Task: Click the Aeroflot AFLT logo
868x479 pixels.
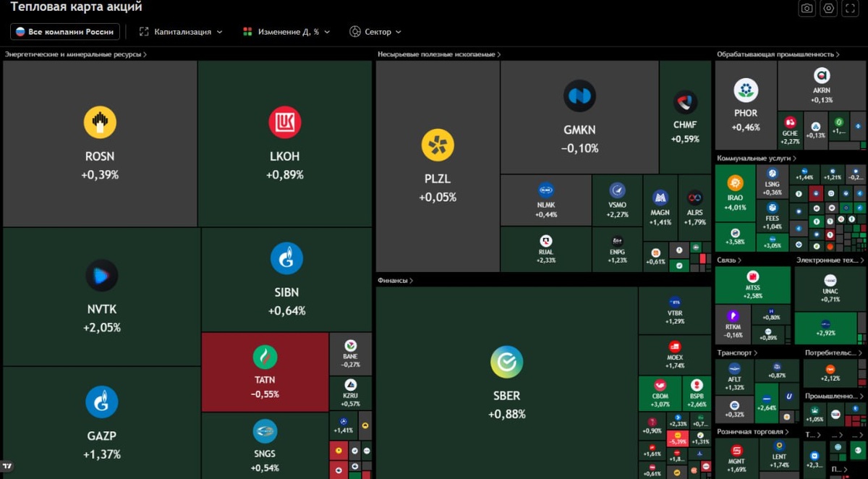Action: [734, 368]
